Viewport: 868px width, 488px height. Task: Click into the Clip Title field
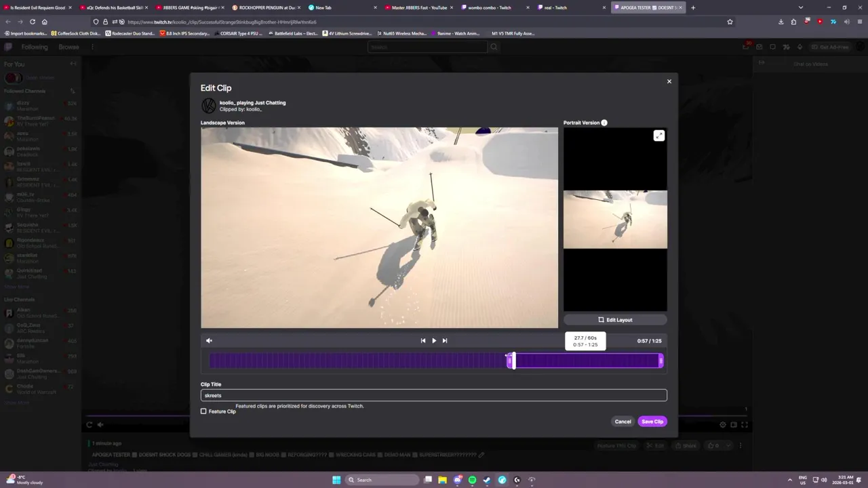click(x=434, y=395)
